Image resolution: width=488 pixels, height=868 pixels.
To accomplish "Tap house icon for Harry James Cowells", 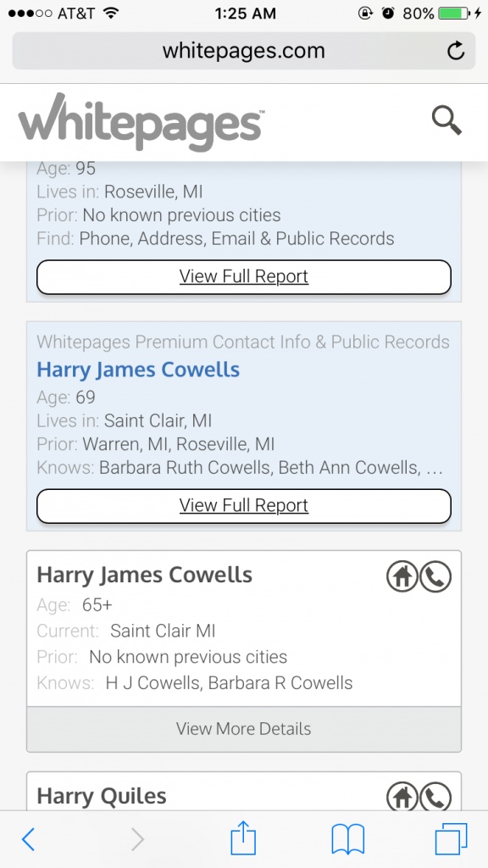I will [402, 576].
